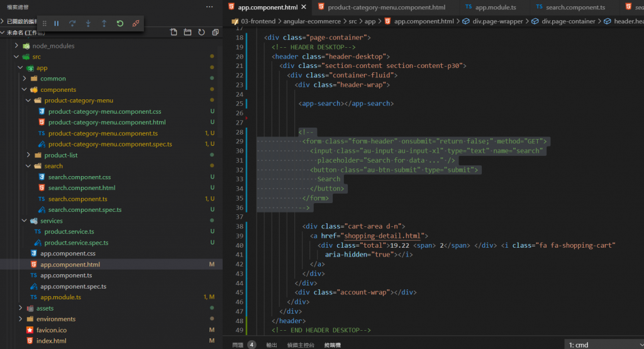Open product-category-menu.component.css file
Image resolution: width=644 pixels, height=349 pixels.
[x=105, y=111]
